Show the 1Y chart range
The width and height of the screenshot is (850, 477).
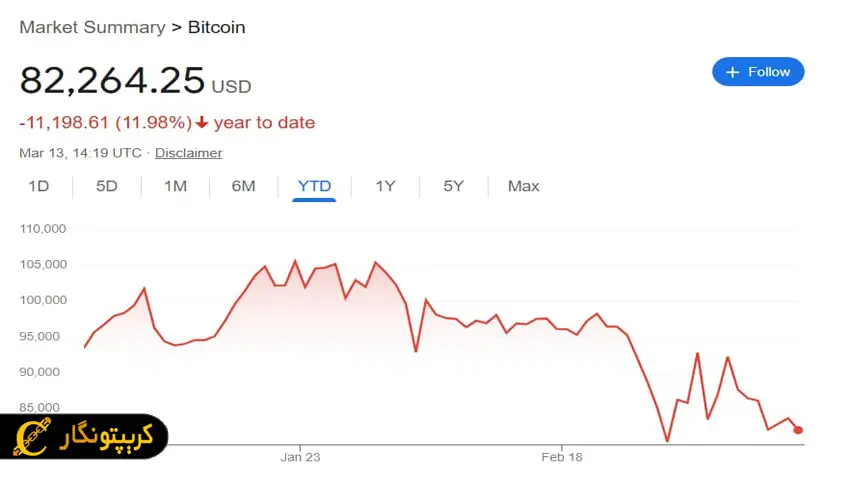pos(385,186)
